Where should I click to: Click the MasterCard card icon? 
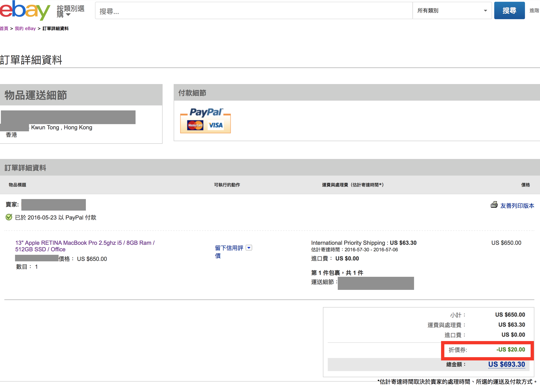coord(195,125)
